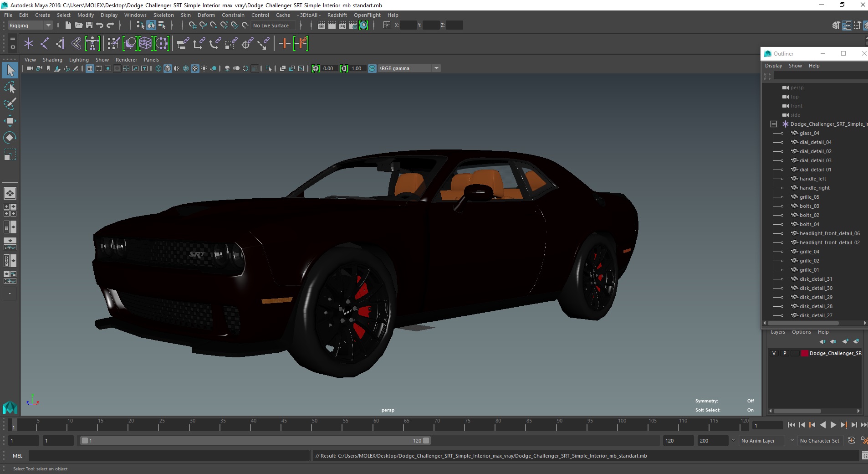Select the Paint Selection tool
Screen dimensions: 868x474
click(10, 104)
